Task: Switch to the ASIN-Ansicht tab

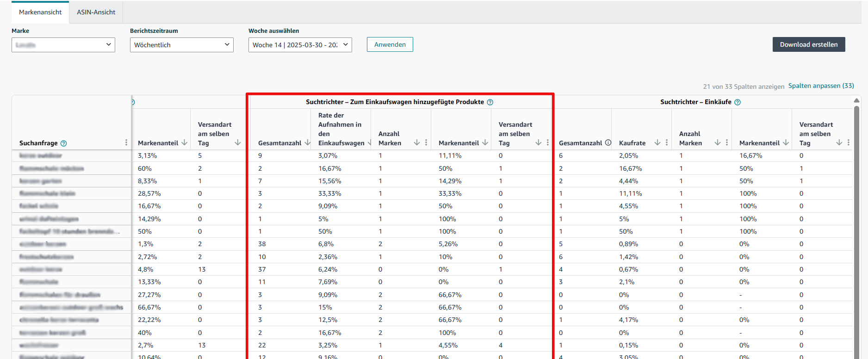Action: (x=96, y=12)
